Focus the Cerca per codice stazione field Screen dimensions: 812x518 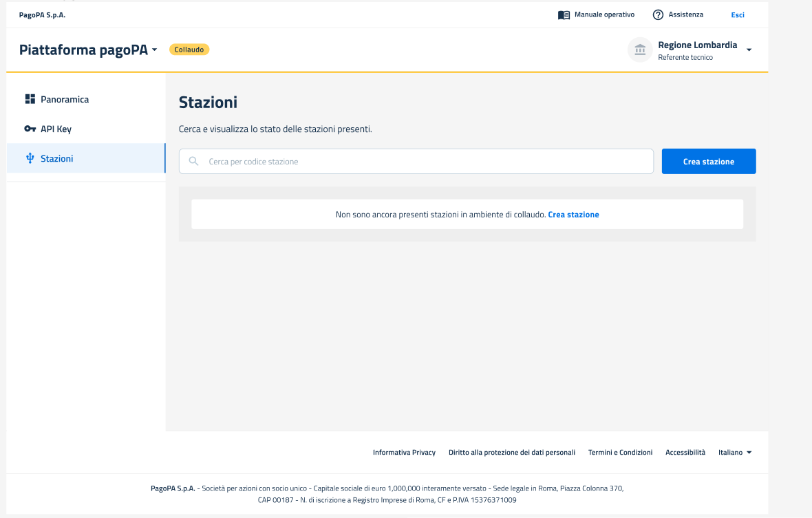(427, 162)
